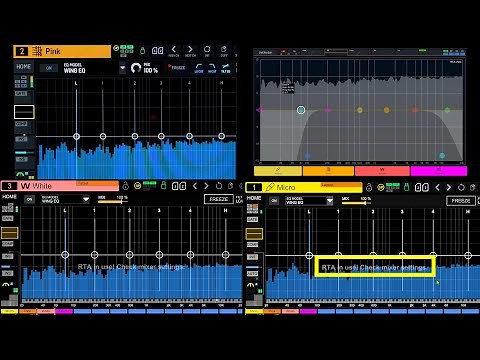The image size is (480, 360).
Task: Select band 2 handle in Pink EQ graph
Action: [135, 136]
